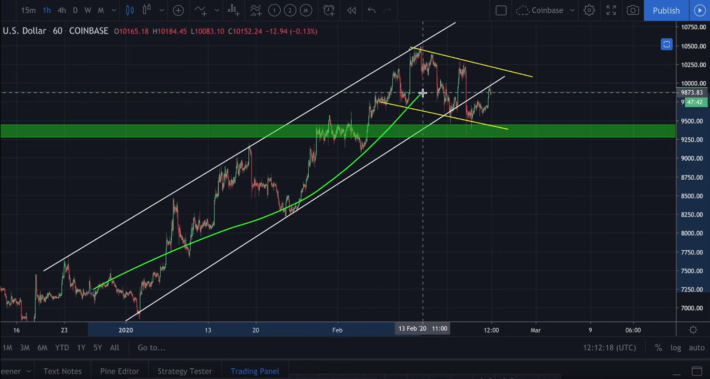
Task: Toggle the auto scale
Action: tap(696, 348)
